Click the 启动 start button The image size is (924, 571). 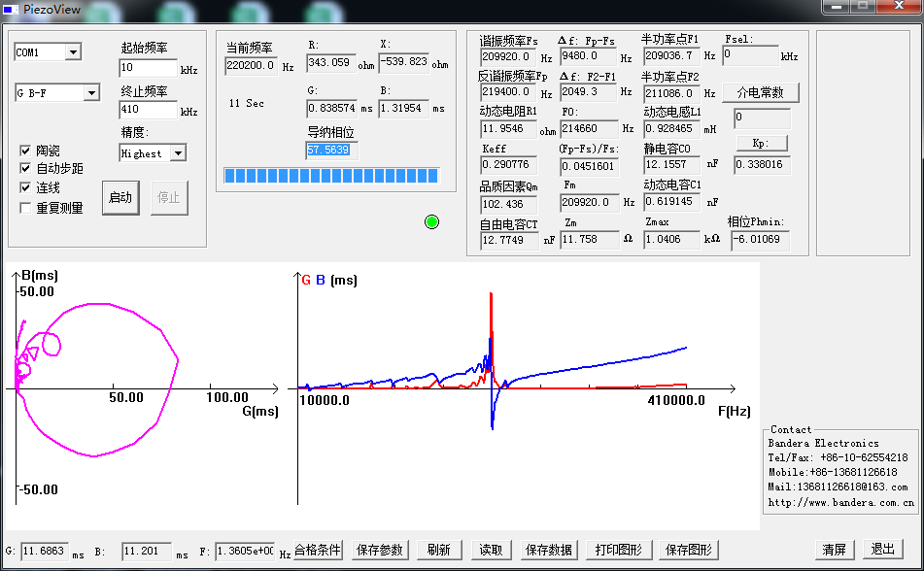click(x=120, y=197)
